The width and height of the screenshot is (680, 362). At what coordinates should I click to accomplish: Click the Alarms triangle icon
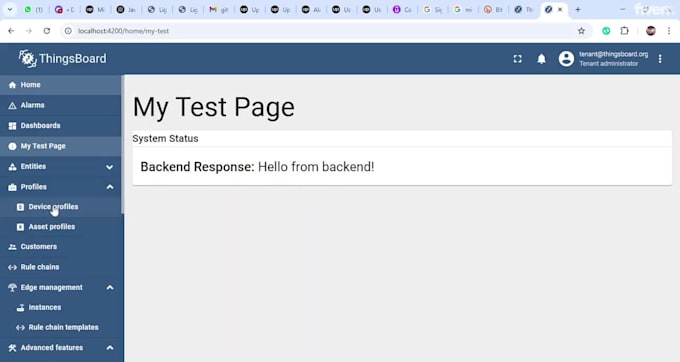coord(12,105)
